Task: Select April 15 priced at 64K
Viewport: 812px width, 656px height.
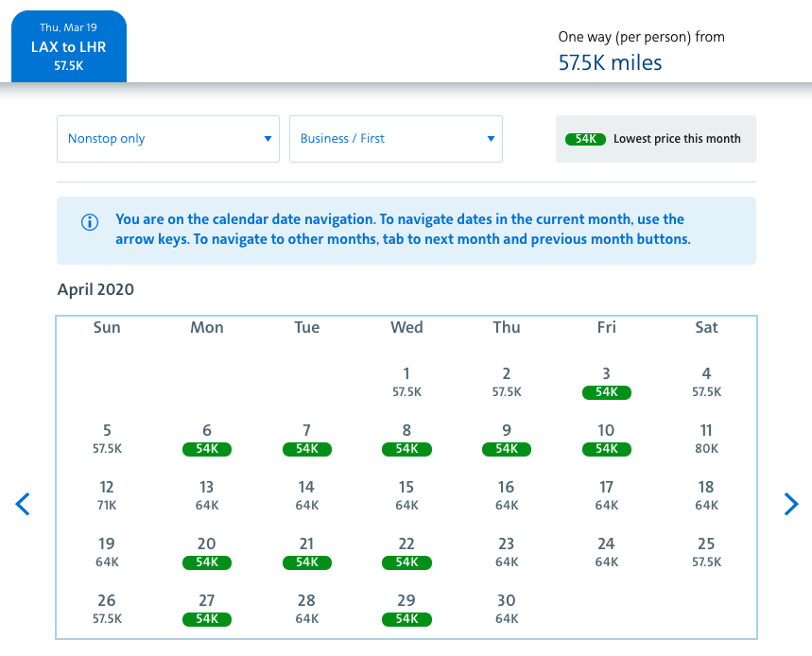Action: [x=406, y=496]
